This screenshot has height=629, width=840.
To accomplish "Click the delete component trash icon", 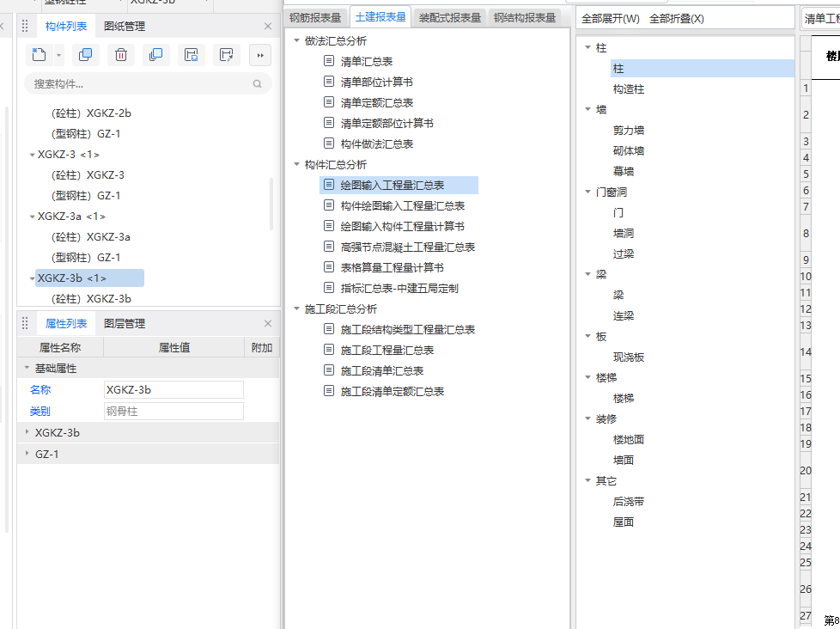I will (x=121, y=55).
